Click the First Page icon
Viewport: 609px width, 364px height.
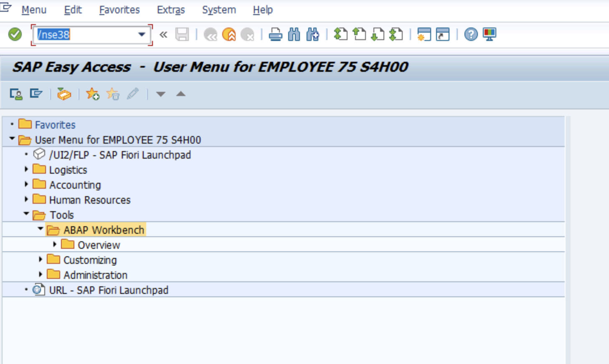point(340,34)
